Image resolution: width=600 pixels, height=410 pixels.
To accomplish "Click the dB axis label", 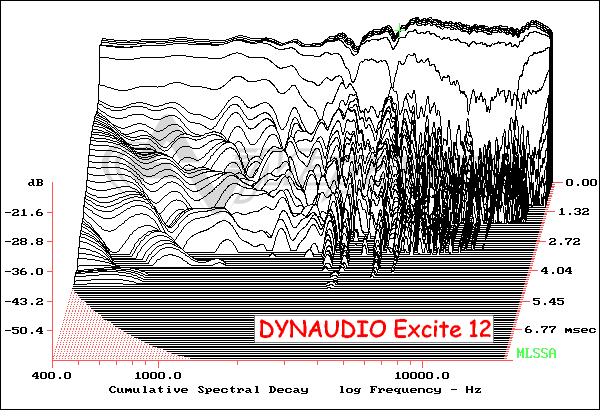I will coord(36,183).
